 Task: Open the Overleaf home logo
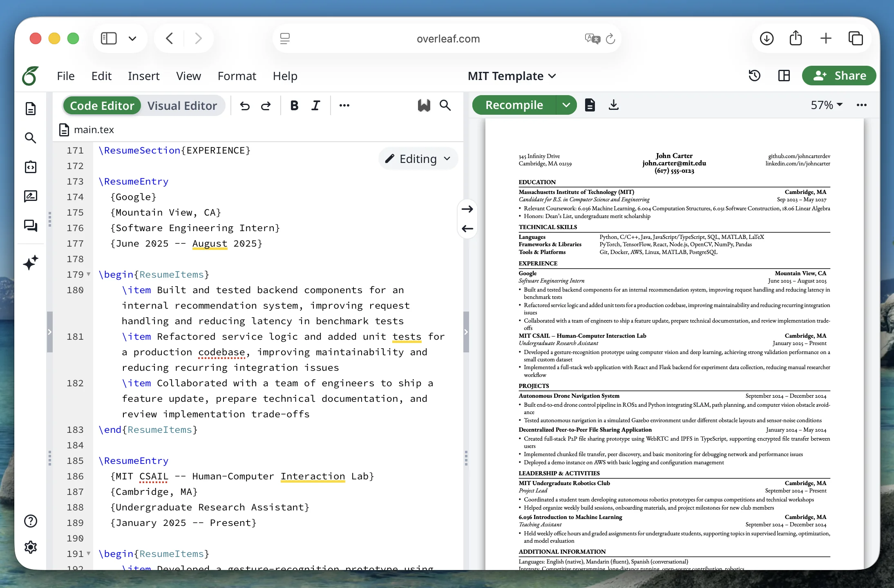click(x=31, y=76)
